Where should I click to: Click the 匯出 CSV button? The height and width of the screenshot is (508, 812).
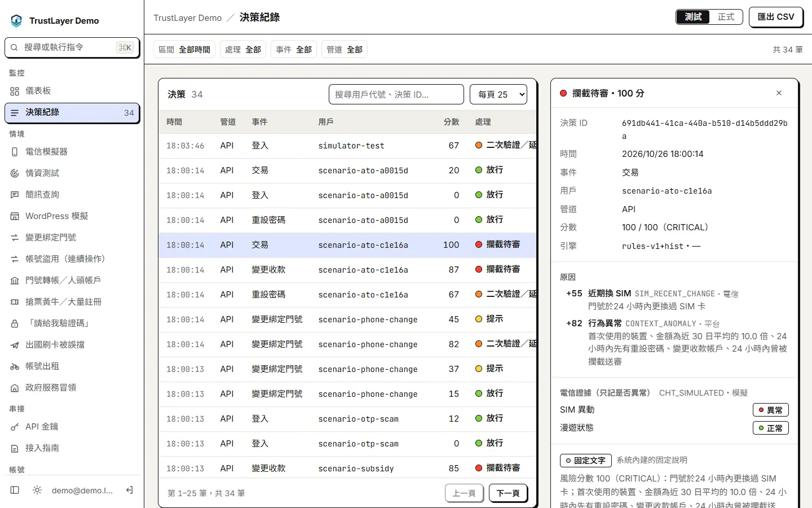(776, 17)
